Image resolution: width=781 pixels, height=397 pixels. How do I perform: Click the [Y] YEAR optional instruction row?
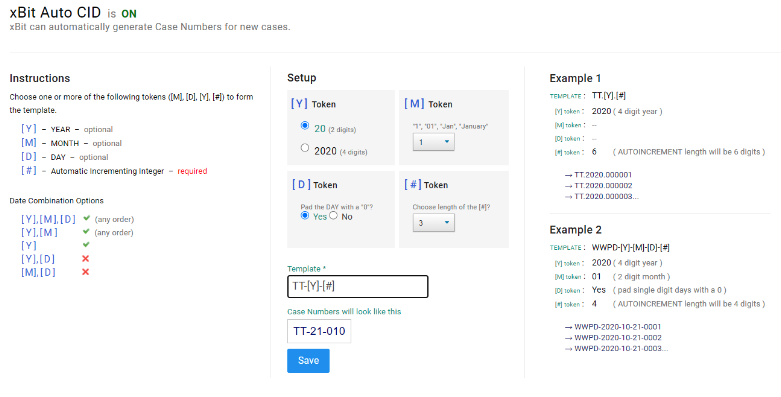coord(67,129)
